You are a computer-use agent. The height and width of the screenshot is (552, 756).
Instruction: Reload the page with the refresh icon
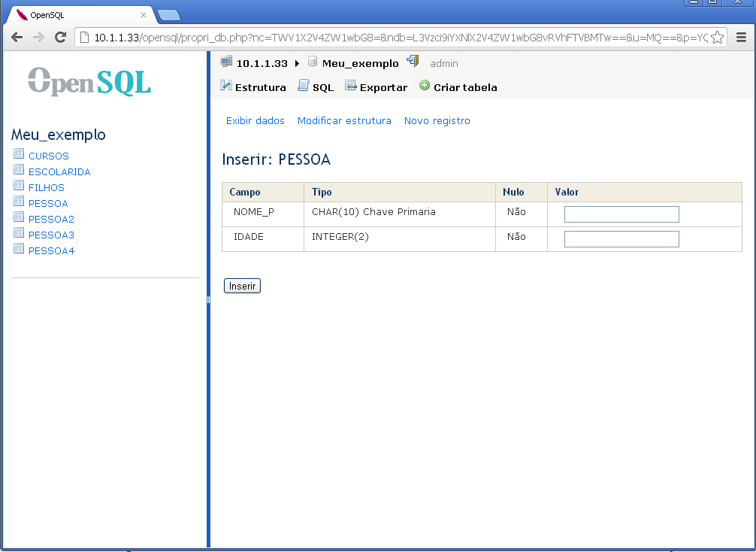tap(60, 37)
